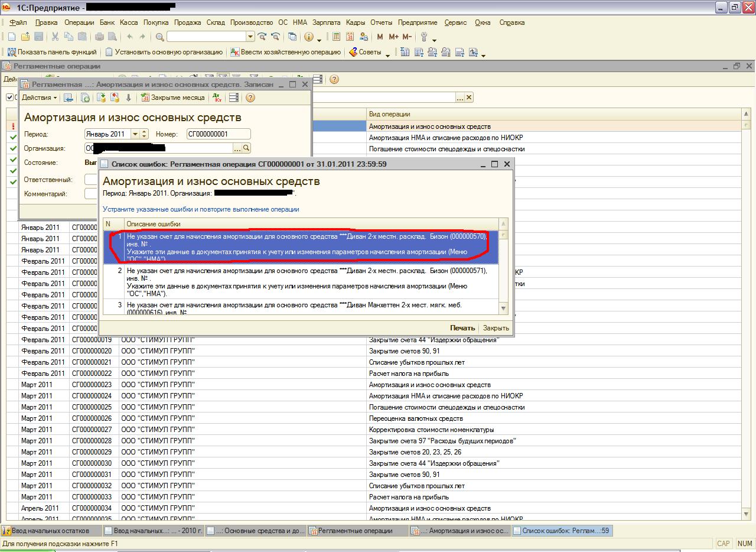
Task: Open the Зарплата menu
Action: 326,22
